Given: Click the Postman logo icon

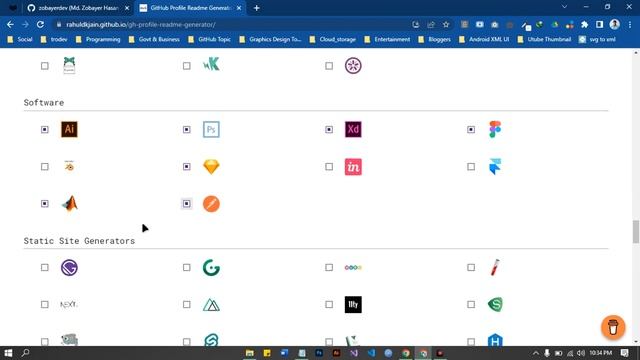Looking at the screenshot, I should click(x=211, y=204).
